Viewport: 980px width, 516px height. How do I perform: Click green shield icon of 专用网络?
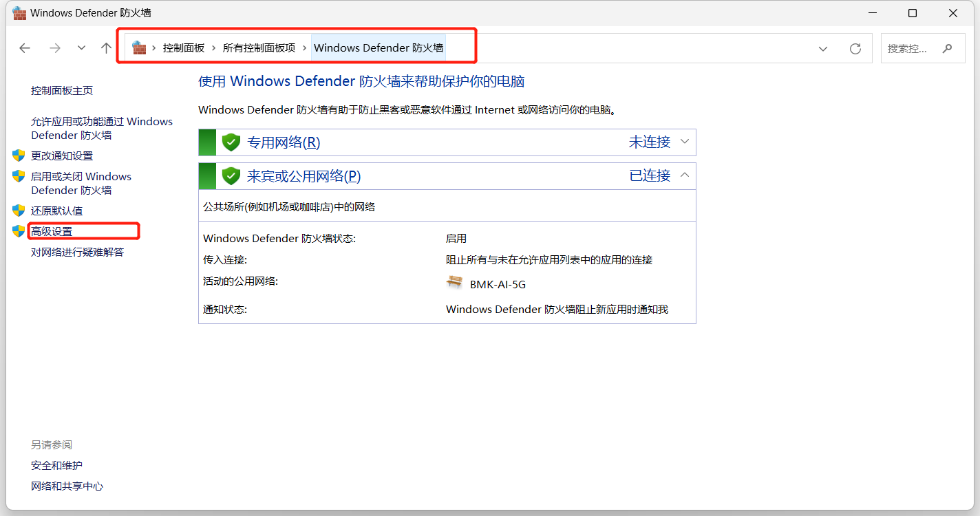231,142
